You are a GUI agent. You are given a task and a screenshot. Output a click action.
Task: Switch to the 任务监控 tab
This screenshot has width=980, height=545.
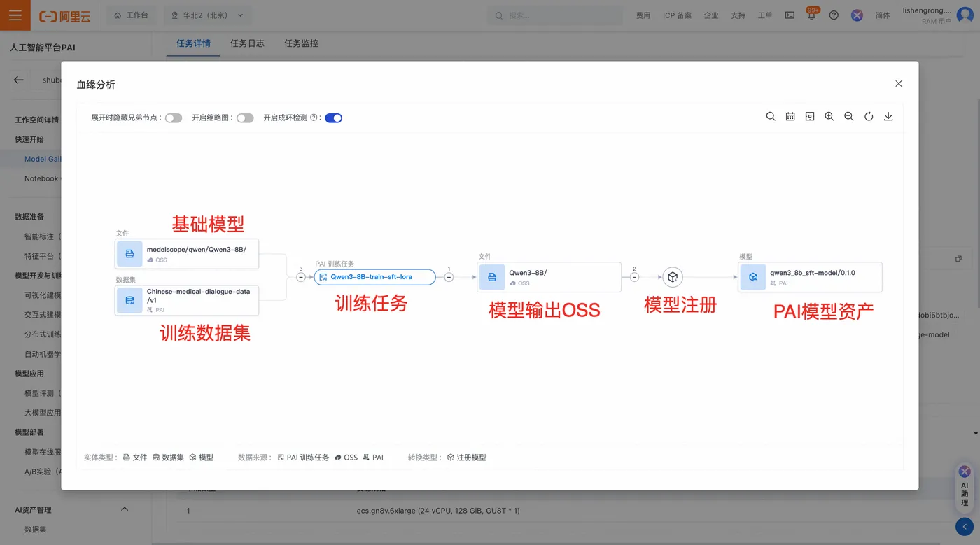click(x=302, y=43)
